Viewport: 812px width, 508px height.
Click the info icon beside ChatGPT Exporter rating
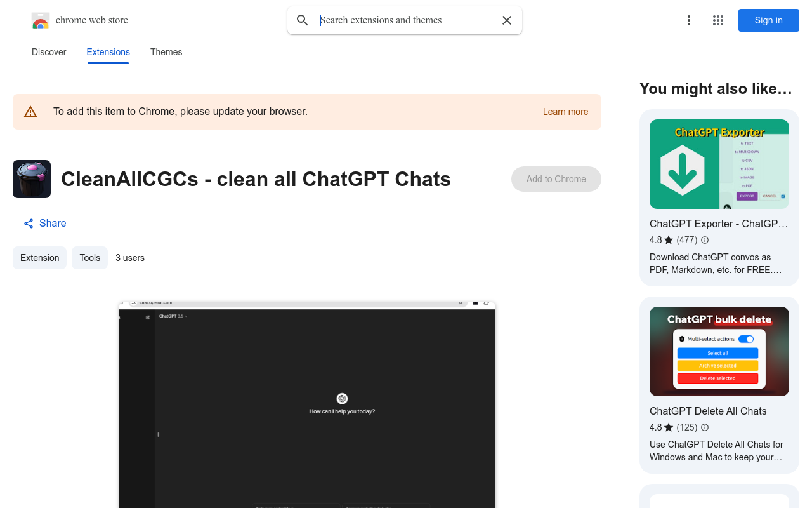[704, 240]
